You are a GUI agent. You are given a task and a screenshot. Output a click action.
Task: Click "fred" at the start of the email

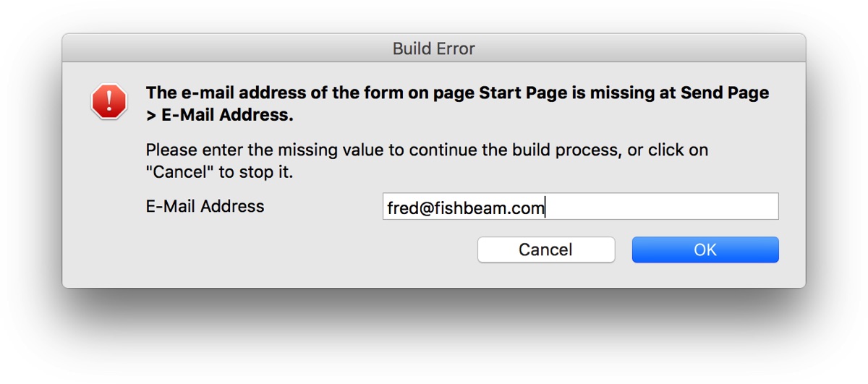(x=400, y=208)
